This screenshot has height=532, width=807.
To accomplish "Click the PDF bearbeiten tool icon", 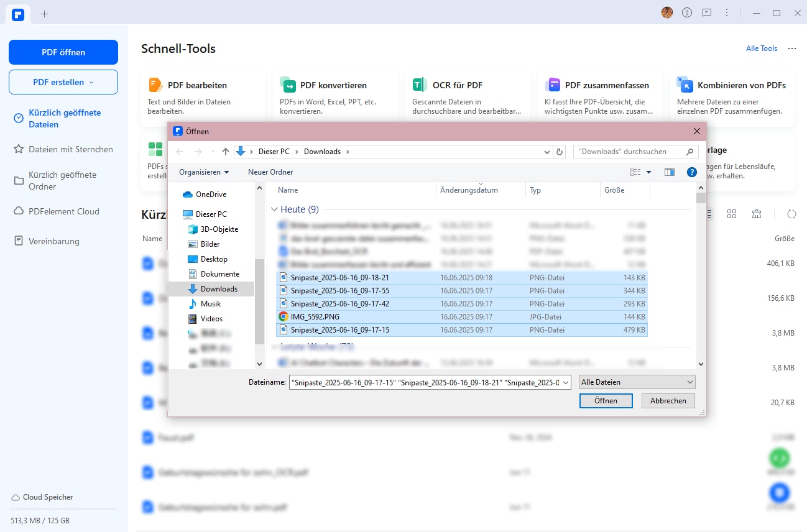I will (155, 85).
